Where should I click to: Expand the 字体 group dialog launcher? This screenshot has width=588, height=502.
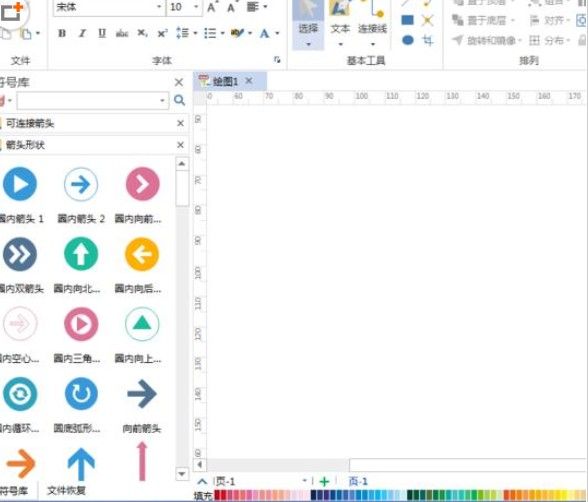coord(277,60)
